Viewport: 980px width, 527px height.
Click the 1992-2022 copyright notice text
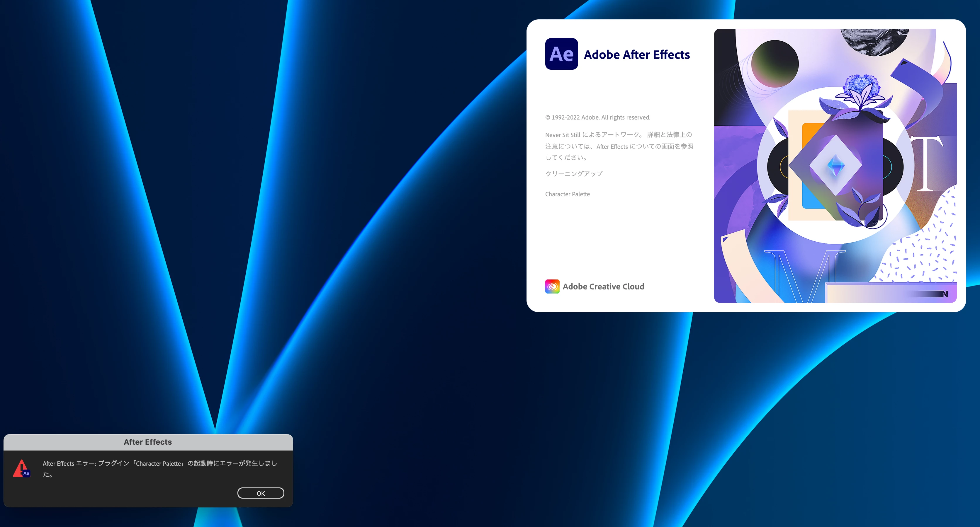pos(598,117)
